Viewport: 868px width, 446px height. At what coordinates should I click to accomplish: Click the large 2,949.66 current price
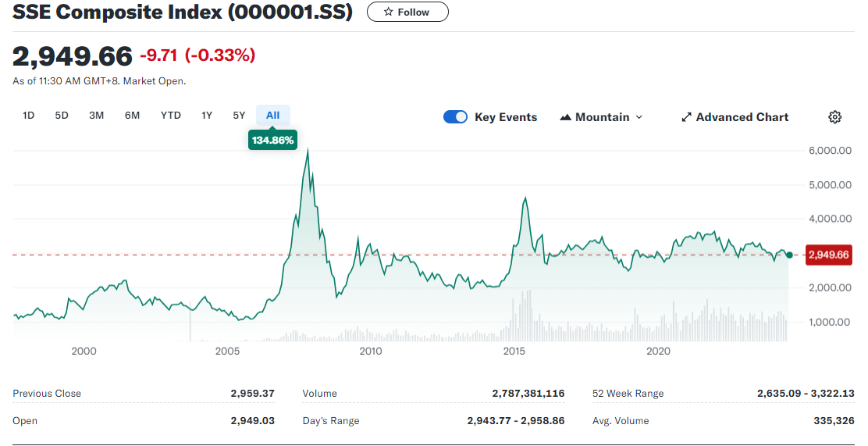click(73, 56)
